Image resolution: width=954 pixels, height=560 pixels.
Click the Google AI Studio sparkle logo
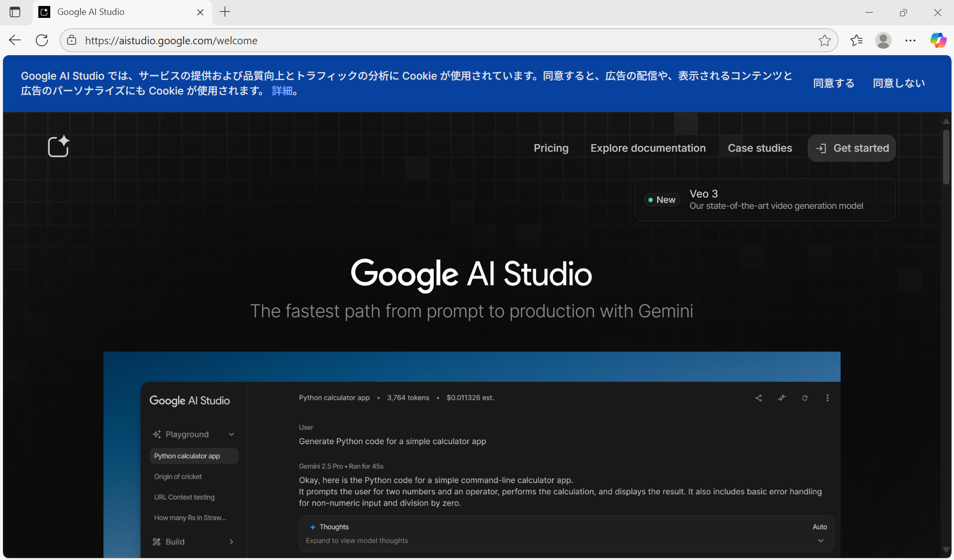(x=58, y=147)
